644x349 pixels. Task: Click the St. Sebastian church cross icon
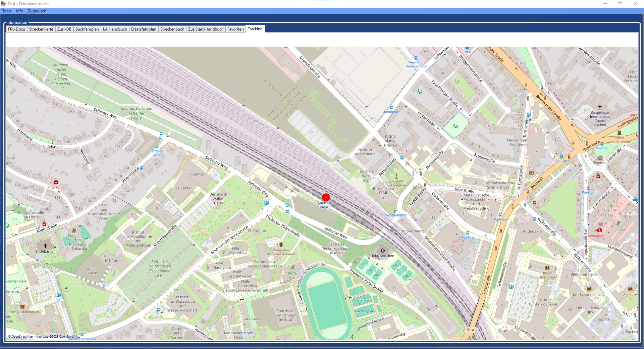[46, 246]
